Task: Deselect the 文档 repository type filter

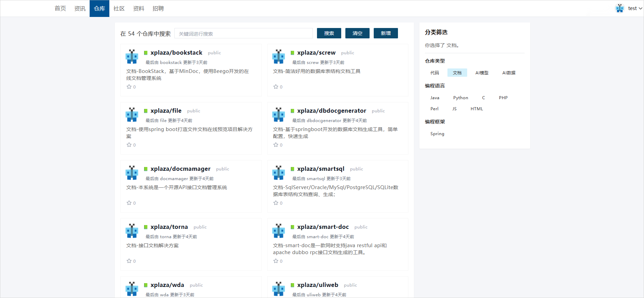Action: point(457,73)
